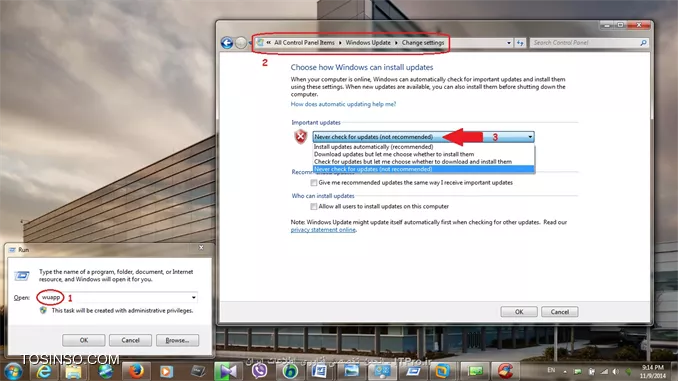The width and height of the screenshot is (678, 381).
Task: Check 'Allow all users to install updates'
Action: tap(313, 207)
